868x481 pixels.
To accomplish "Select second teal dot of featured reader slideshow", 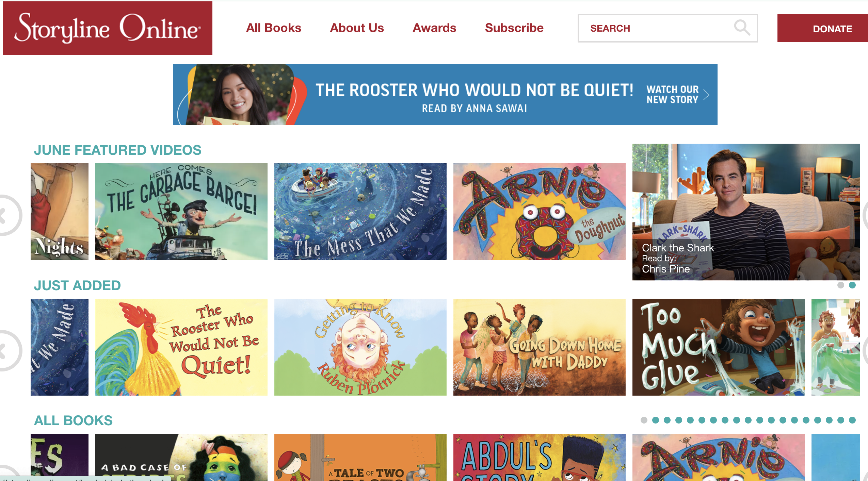I will pos(852,285).
